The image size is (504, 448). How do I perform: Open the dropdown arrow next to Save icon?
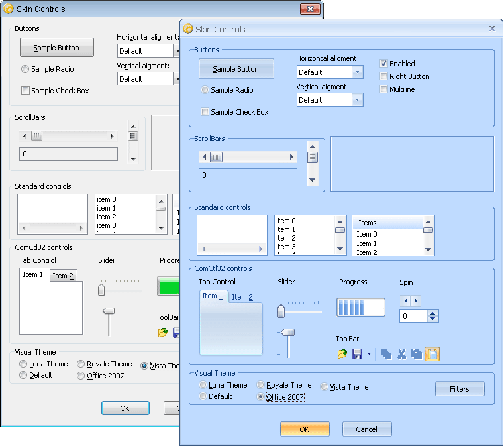369,354
